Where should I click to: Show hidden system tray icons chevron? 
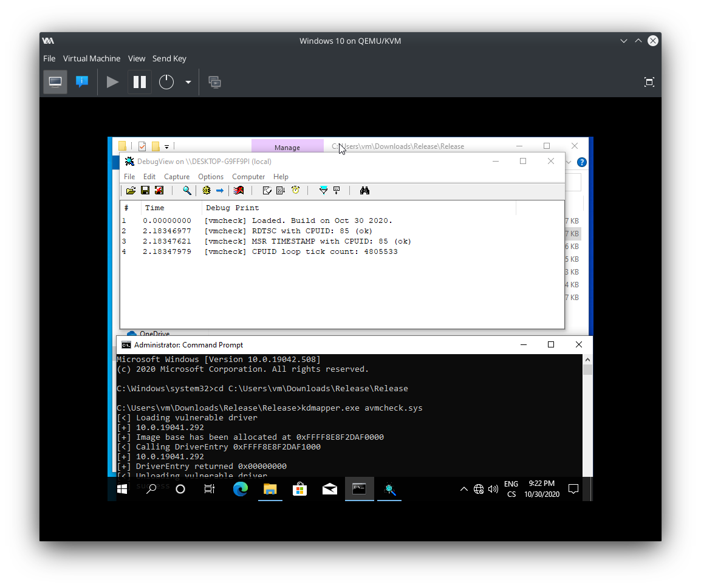[464, 489]
